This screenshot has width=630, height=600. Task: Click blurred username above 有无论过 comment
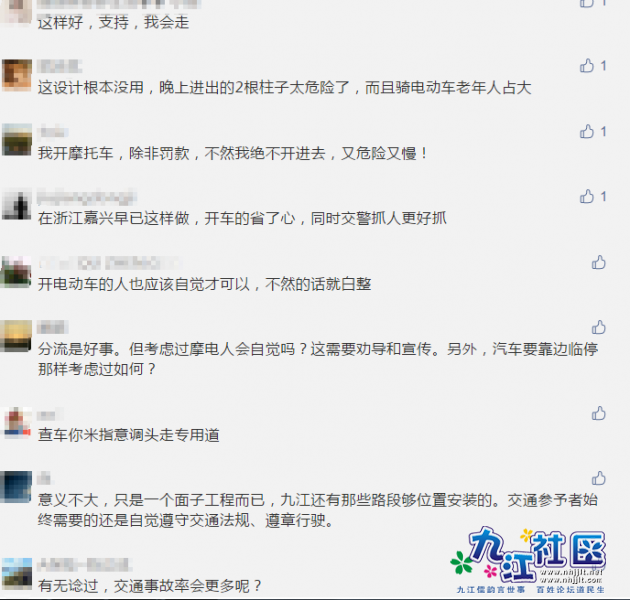pyautogui.click(x=84, y=565)
